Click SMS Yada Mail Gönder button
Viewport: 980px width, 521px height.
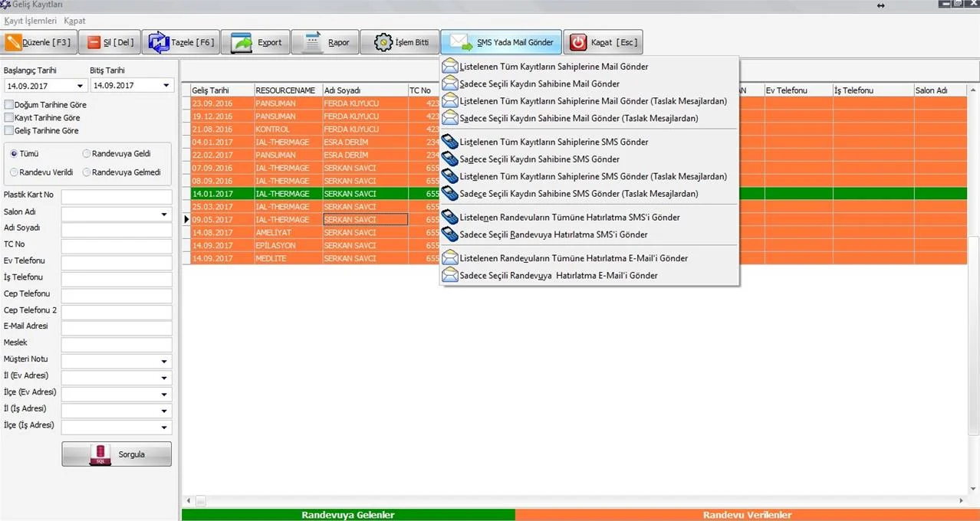click(501, 42)
